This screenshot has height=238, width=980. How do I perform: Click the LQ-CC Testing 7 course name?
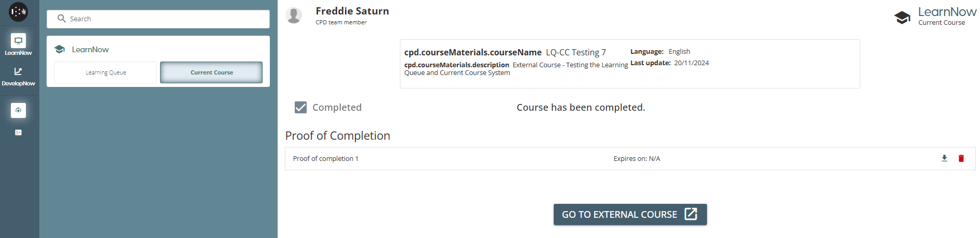575,52
